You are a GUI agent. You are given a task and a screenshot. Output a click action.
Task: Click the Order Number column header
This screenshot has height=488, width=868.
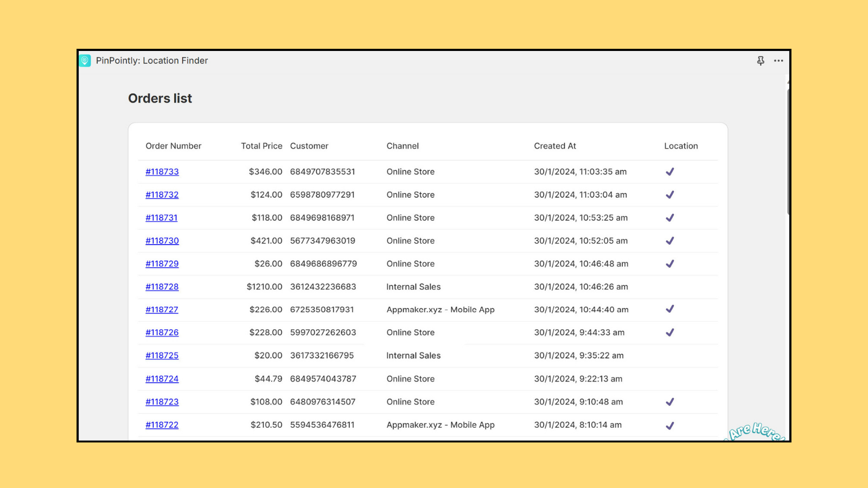pos(174,146)
